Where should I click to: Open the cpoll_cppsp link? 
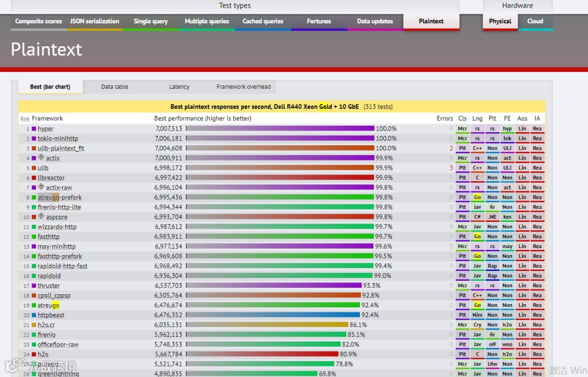tap(54, 295)
